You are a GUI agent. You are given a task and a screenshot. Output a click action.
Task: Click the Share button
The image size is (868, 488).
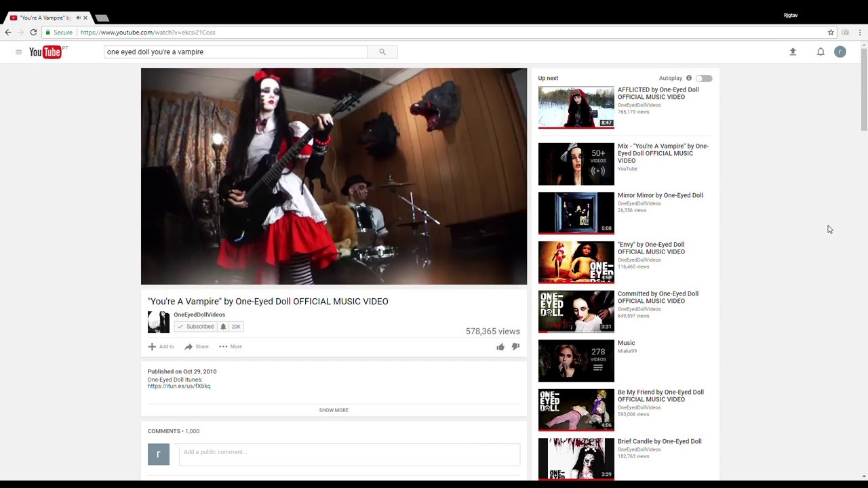pos(197,346)
